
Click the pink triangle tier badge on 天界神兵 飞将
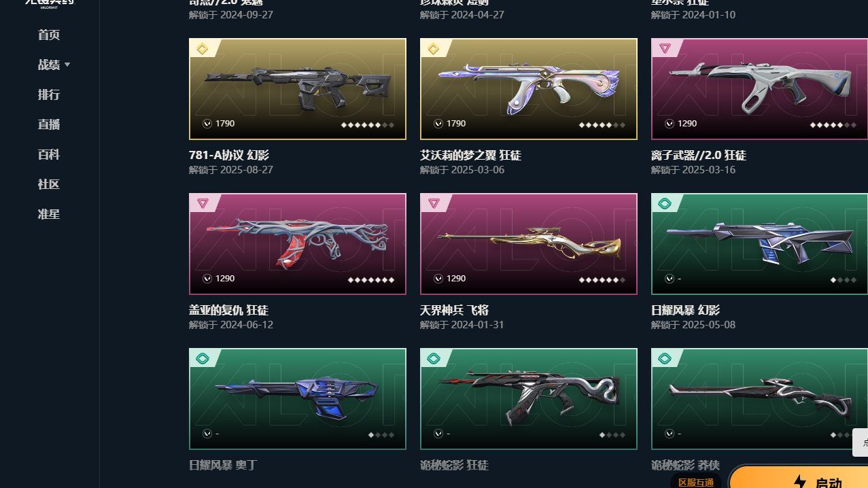point(433,203)
